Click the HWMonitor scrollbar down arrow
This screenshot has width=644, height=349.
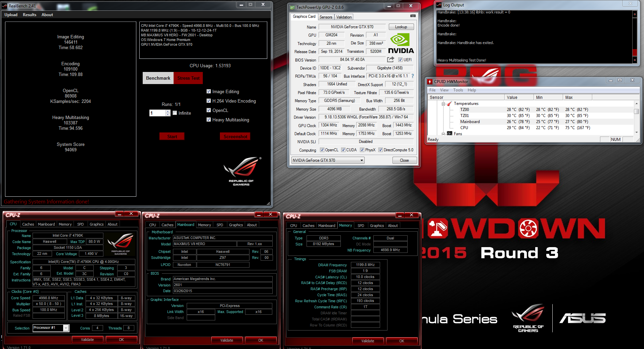[636, 132]
